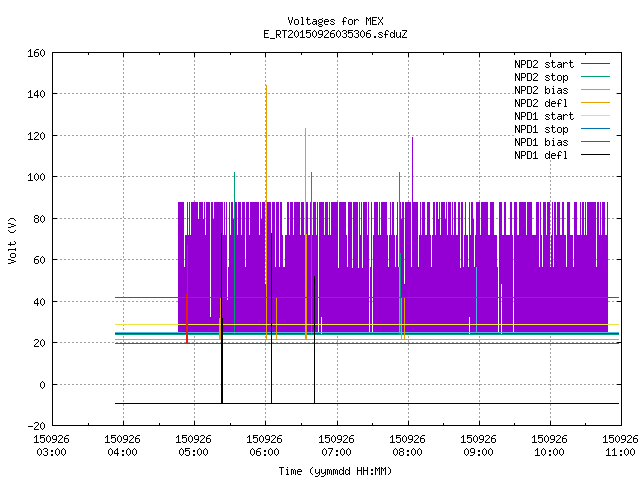Click the yellow NPD1 start legend line
Viewport: 640px width, 480px height.
(595, 116)
